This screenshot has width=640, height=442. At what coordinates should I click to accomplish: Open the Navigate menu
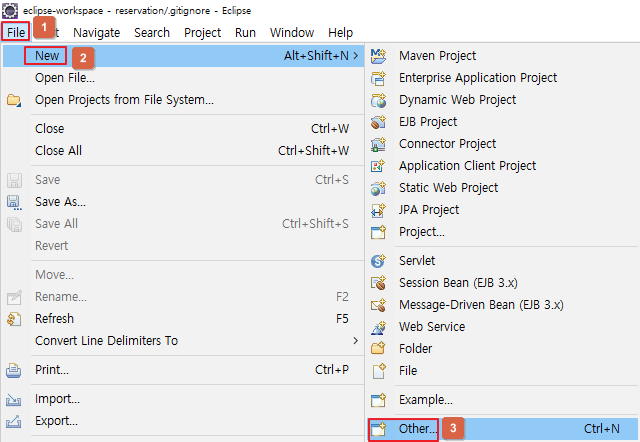coord(97,32)
